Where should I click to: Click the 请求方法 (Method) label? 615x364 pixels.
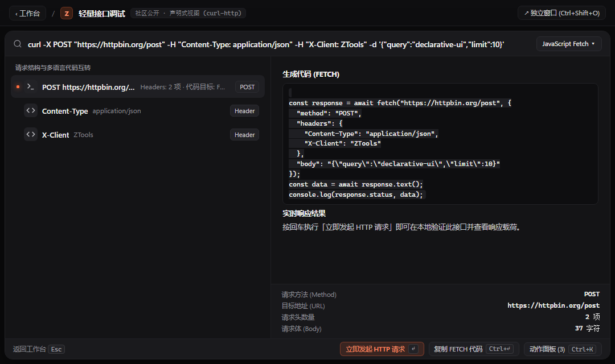coord(309,294)
